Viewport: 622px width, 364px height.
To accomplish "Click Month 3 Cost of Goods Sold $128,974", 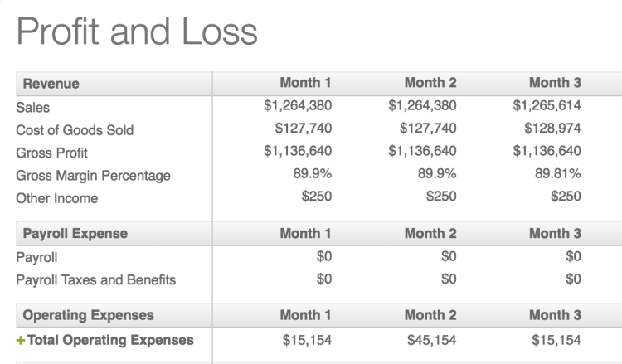I will [552, 128].
